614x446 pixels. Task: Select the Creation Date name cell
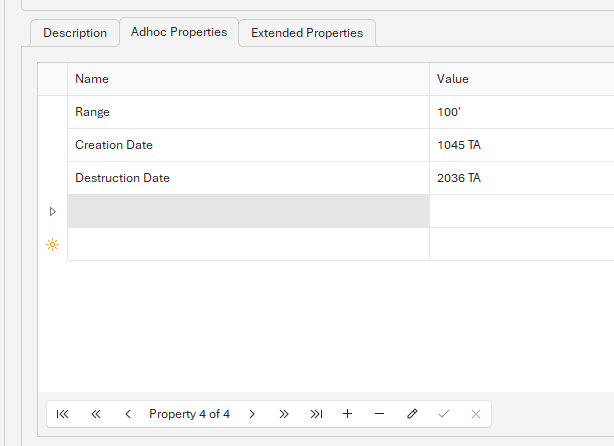pos(248,145)
